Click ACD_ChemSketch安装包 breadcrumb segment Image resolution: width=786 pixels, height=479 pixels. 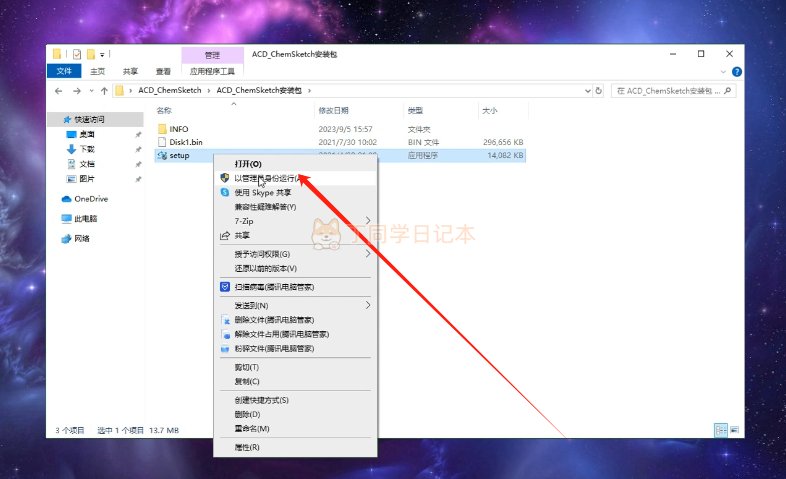(259, 90)
